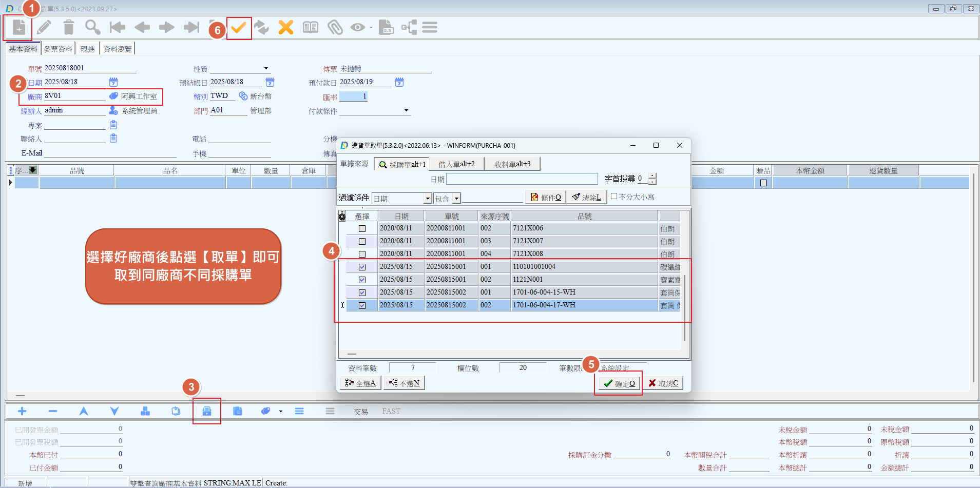
Task: Click the new document toolbar icon
Action: pyautogui.click(x=18, y=27)
